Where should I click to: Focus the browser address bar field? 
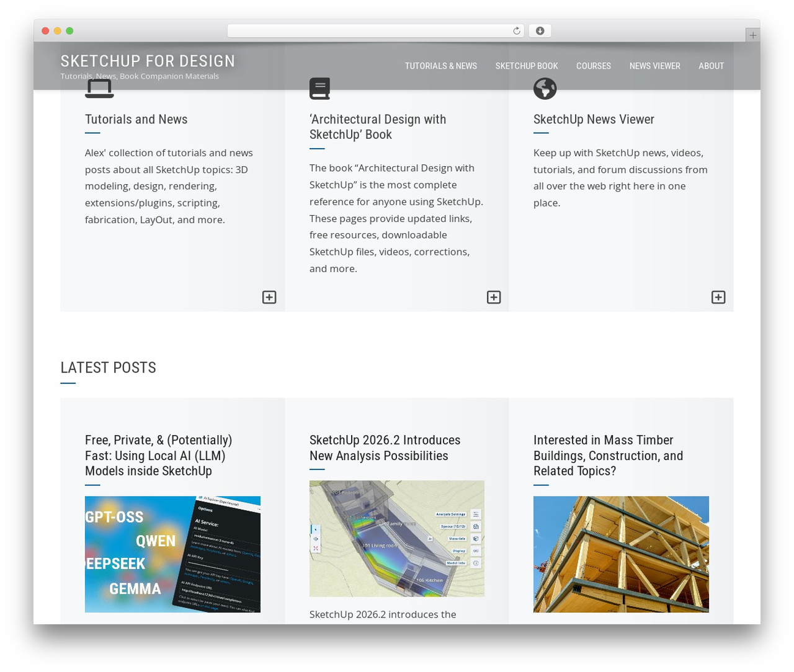point(375,31)
